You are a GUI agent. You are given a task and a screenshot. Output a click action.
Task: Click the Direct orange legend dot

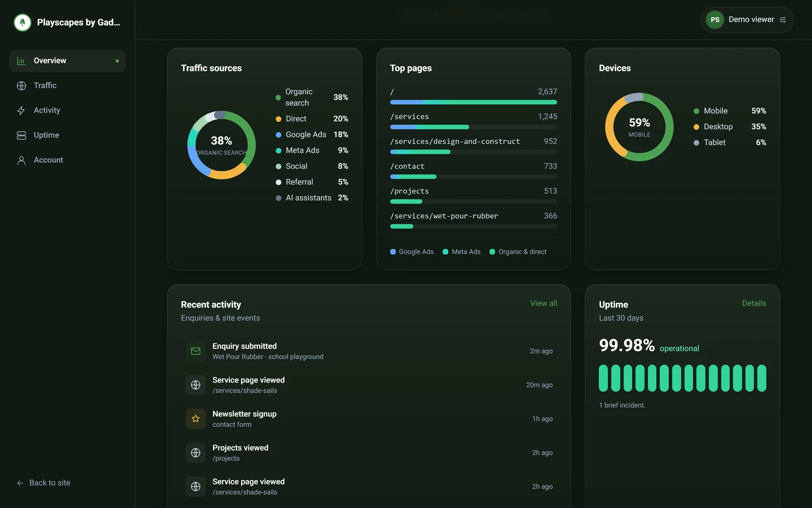(x=278, y=119)
